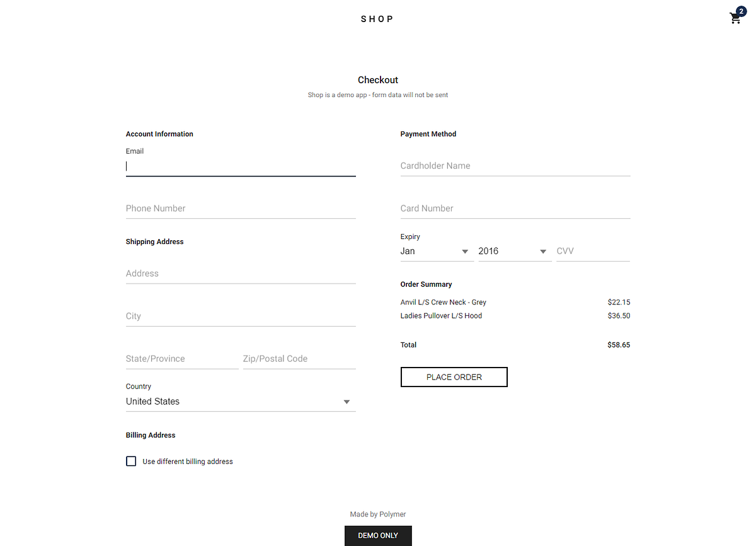The width and height of the screenshot is (756, 546).
Task: Open the shopping cart icon
Action: [x=735, y=19]
